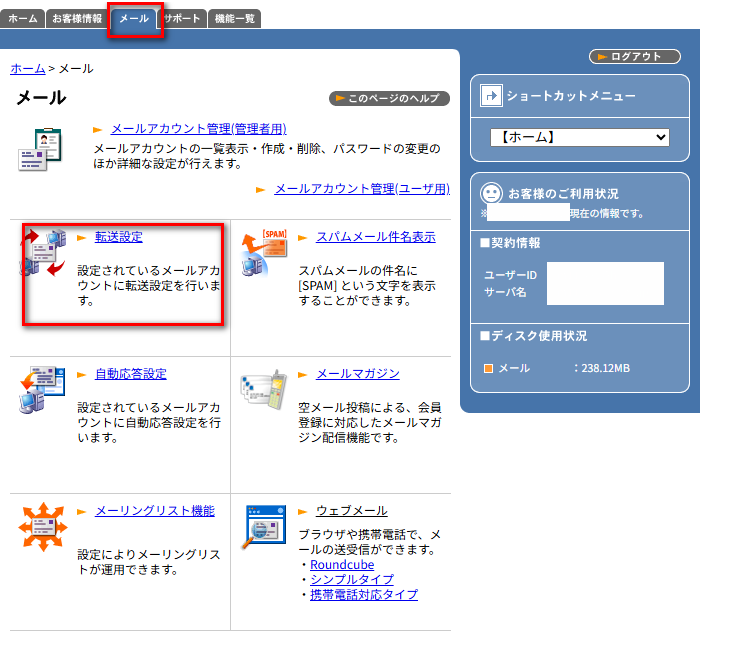The width and height of the screenshot is (748, 649).
Task: Click the SPAM mail subject icon
Action: point(264,253)
